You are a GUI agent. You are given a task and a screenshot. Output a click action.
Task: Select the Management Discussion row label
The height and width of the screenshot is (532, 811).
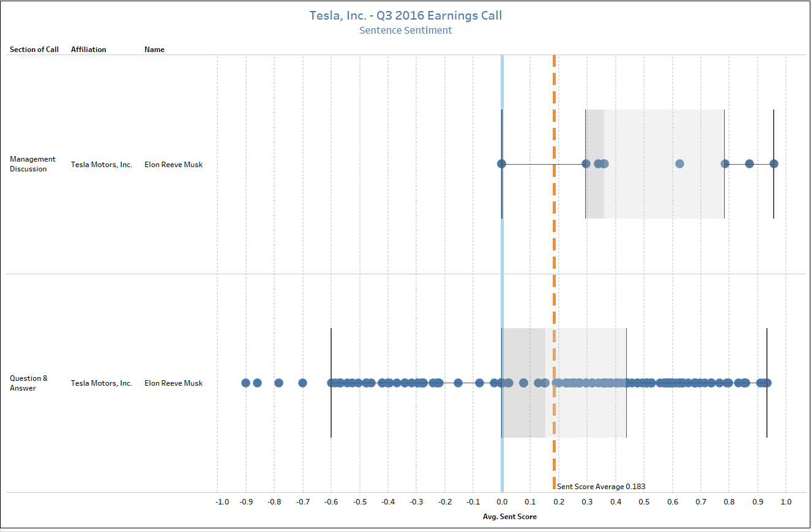coord(32,164)
